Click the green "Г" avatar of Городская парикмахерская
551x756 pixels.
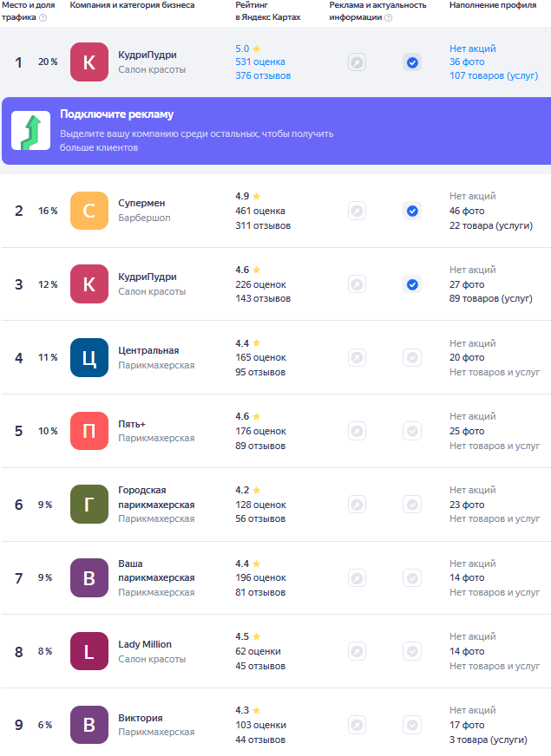click(89, 505)
